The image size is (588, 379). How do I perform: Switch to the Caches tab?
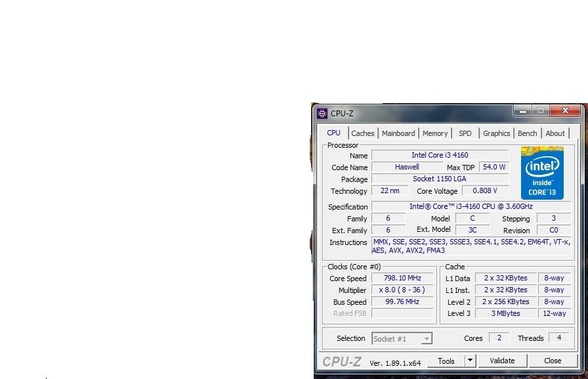coord(363,133)
